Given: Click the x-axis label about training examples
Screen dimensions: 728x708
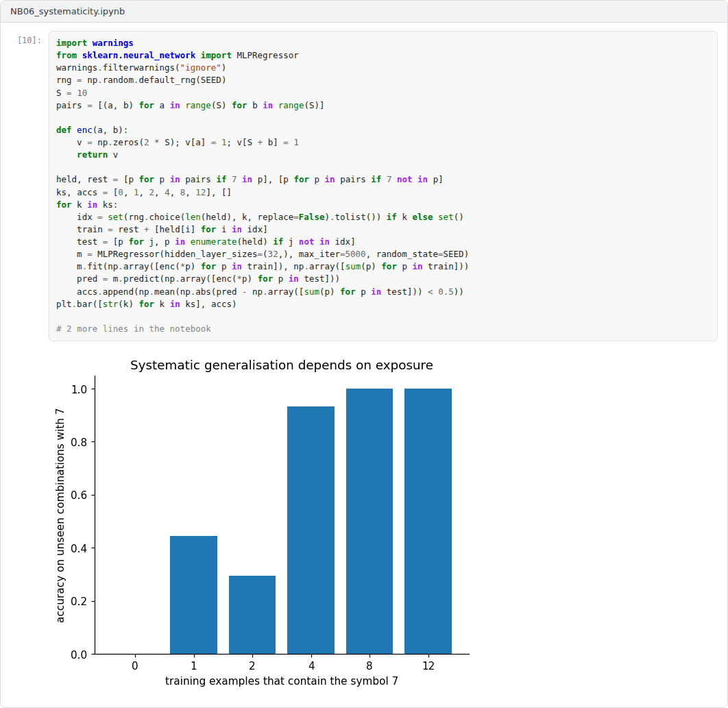Looking at the screenshot, I should pos(281,681).
